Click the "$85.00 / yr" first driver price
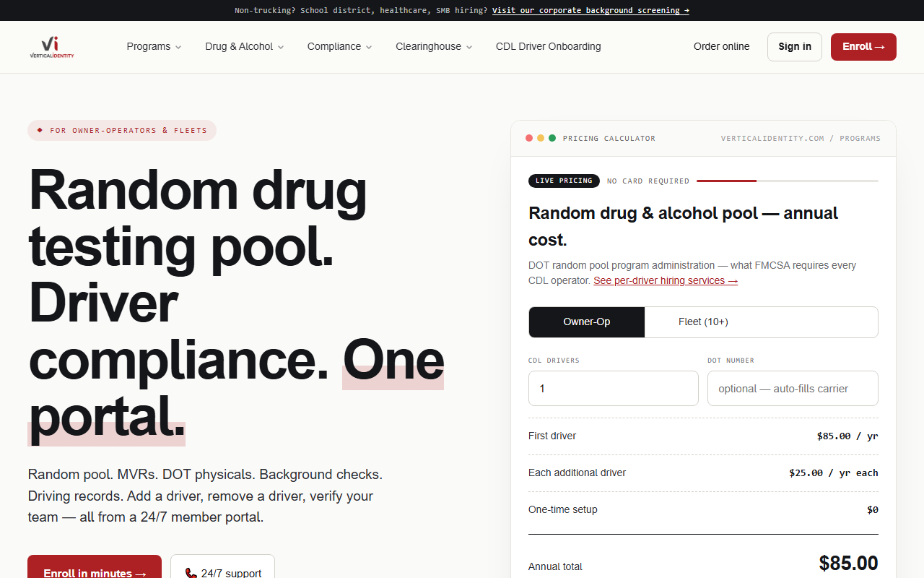Viewport: 924px width, 578px height. pos(847,436)
